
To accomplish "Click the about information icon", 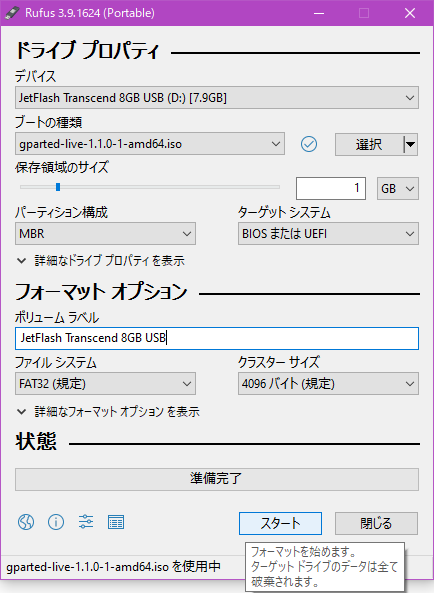I will [x=56, y=522].
